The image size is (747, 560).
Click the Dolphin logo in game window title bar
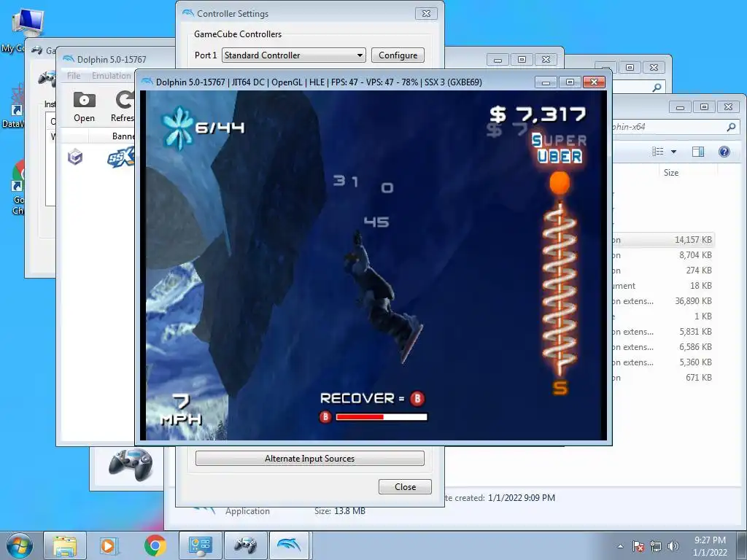(x=147, y=82)
